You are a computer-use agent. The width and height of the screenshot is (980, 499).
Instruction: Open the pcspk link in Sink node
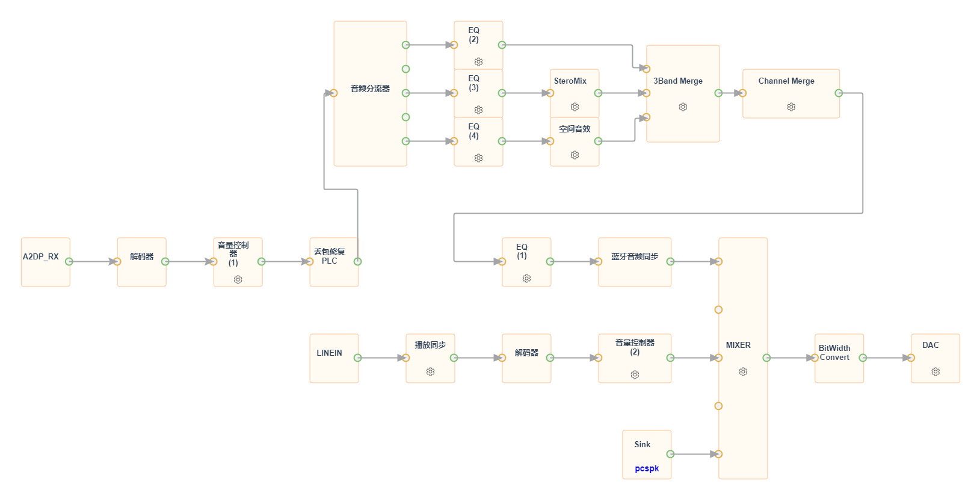(647, 468)
